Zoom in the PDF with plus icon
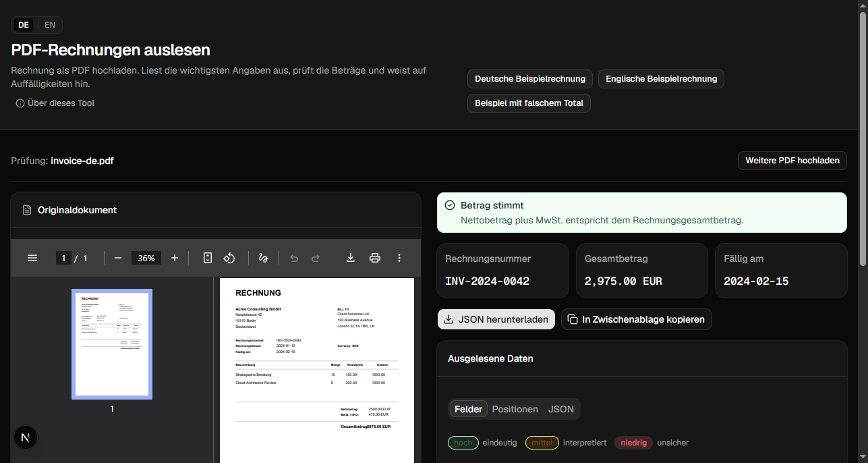This screenshot has width=868, height=463. pyautogui.click(x=175, y=258)
